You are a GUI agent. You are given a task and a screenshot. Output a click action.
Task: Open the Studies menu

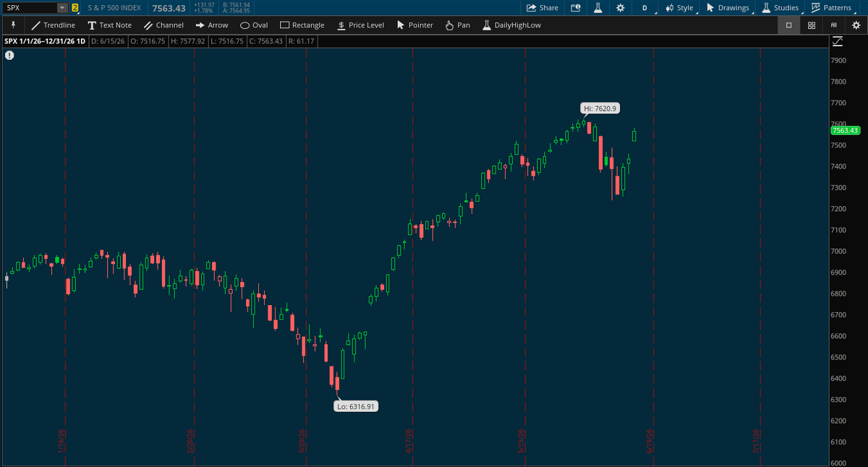point(781,8)
